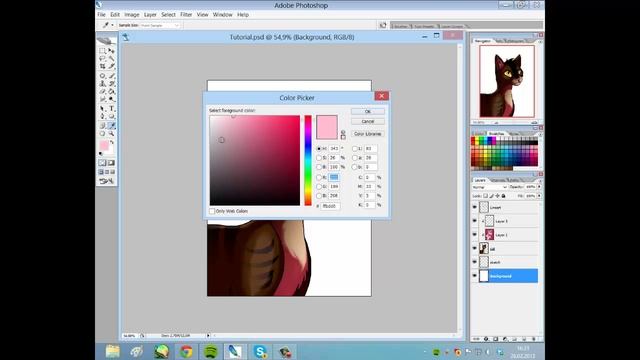Select the Lasso tool

[x=102, y=58]
